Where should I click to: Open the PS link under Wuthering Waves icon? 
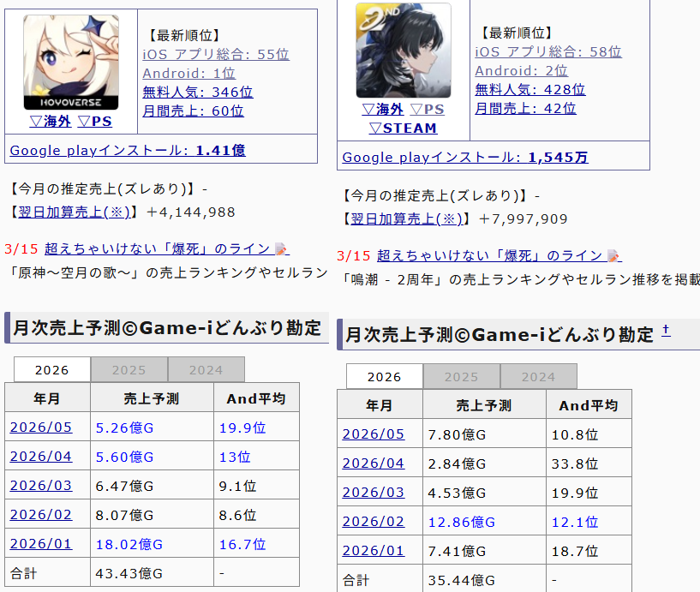pyautogui.click(x=428, y=110)
